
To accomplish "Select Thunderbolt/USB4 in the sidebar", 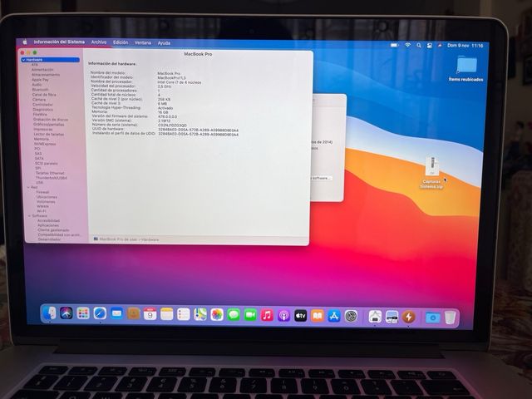I will pyautogui.click(x=51, y=178).
